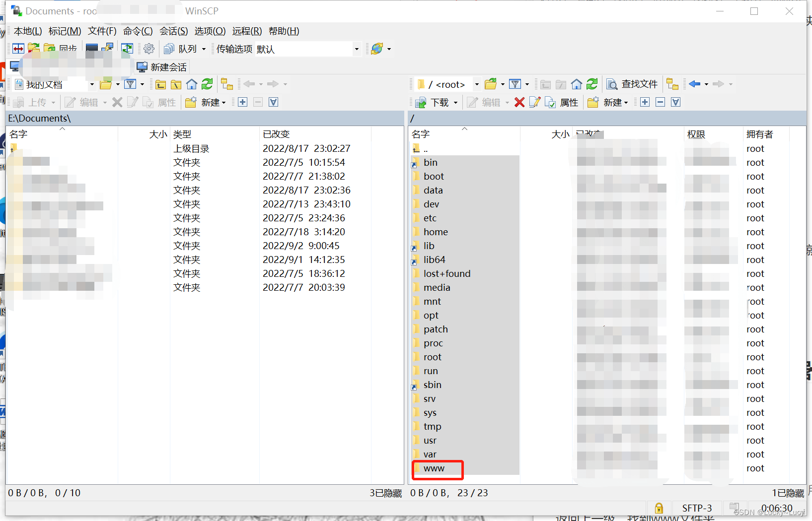Click the local 新建 button

point(202,102)
